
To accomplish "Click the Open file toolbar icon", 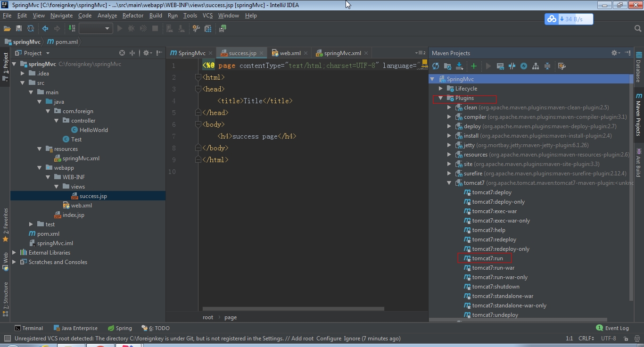I will pos(7,28).
